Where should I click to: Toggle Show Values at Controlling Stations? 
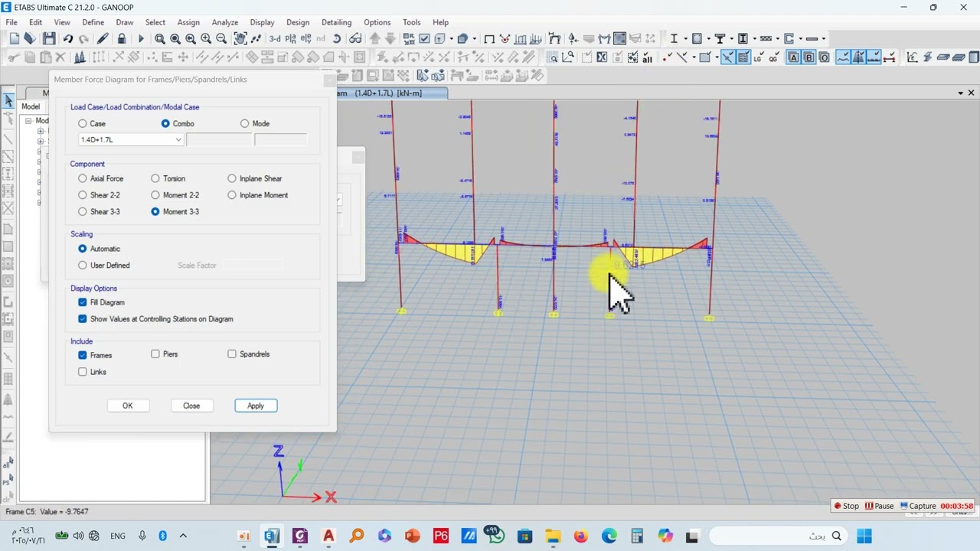coord(83,319)
